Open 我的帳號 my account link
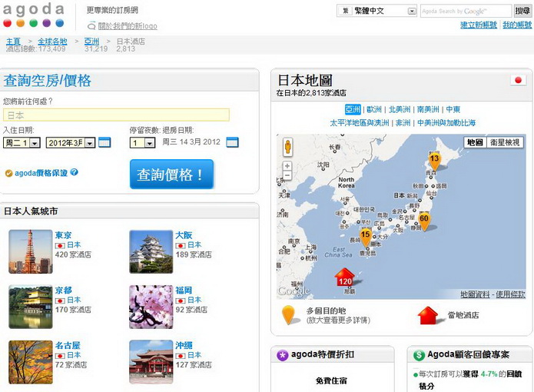This screenshot has width=534, height=392. pyautogui.click(x=517, y=25)
